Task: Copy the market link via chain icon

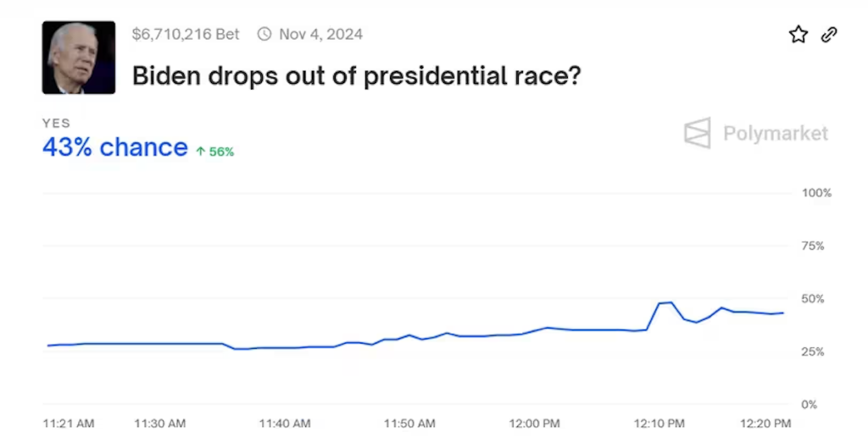Action: tap(829, 34)
